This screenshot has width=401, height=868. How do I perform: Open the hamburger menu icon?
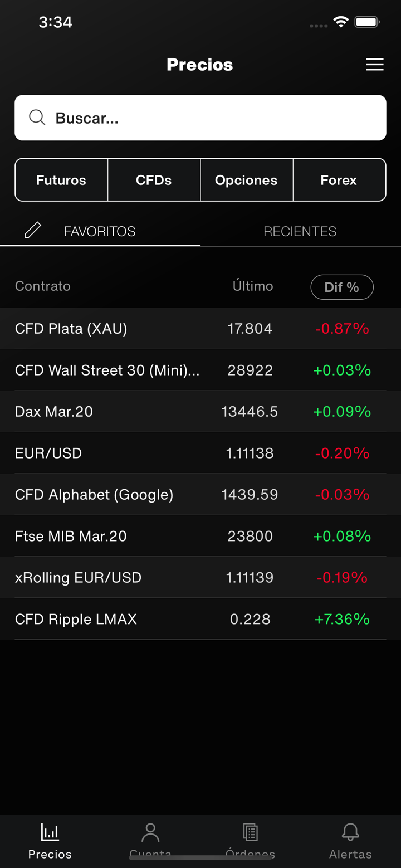point(374,65)
